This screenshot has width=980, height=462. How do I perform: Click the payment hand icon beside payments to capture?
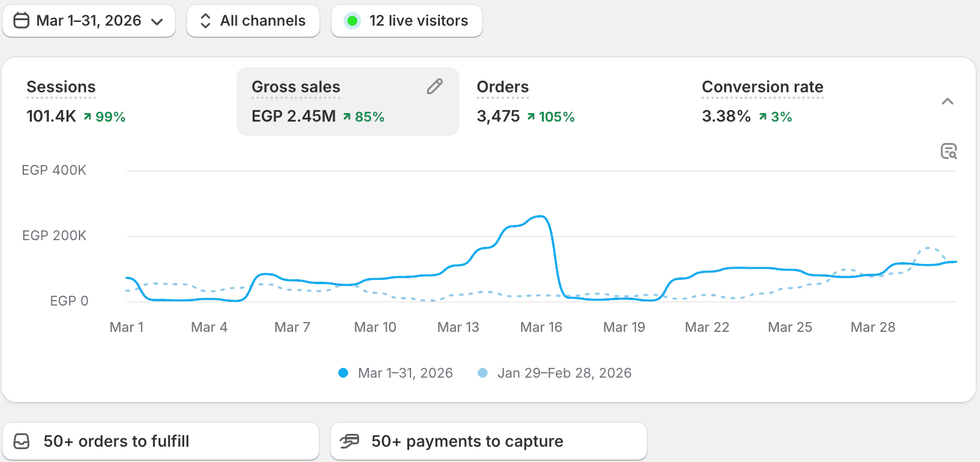(x=349, y=441)
